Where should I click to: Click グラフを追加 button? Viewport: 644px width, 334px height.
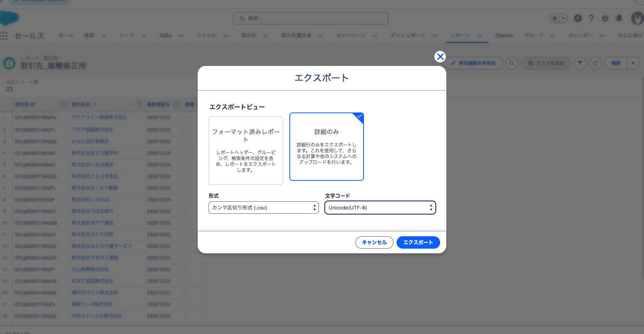546,63
